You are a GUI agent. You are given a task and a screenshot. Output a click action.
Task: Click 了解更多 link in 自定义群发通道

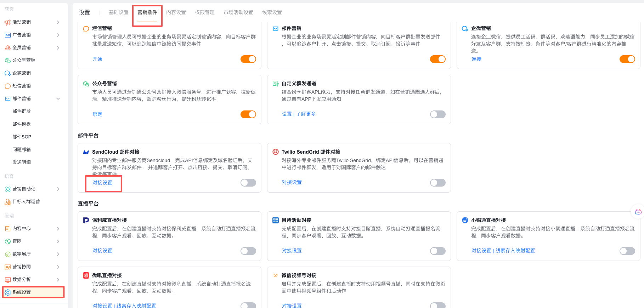(306, 114)
